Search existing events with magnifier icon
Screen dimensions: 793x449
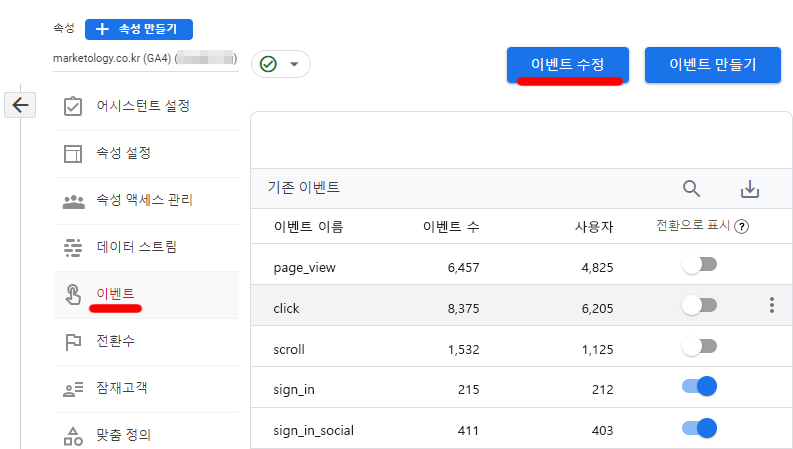[x=691, y=189]
